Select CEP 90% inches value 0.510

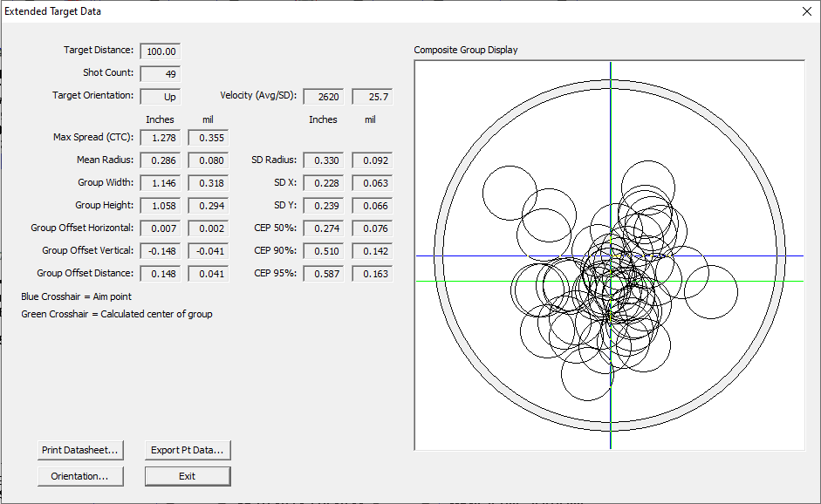[x=323, y=251]
